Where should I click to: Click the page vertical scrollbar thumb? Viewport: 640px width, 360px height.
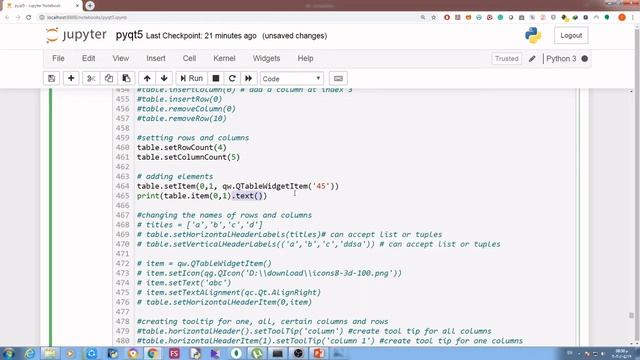pos(631,316)
